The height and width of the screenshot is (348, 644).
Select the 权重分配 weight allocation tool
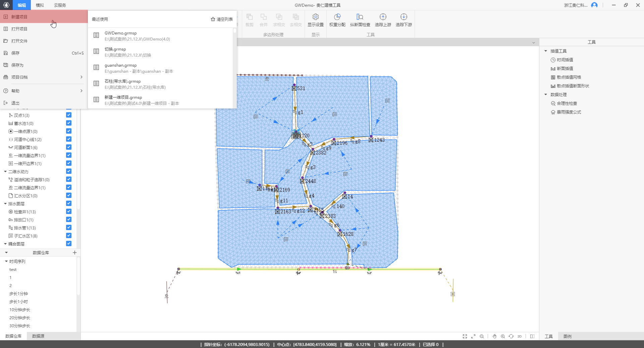pos(337,20)
